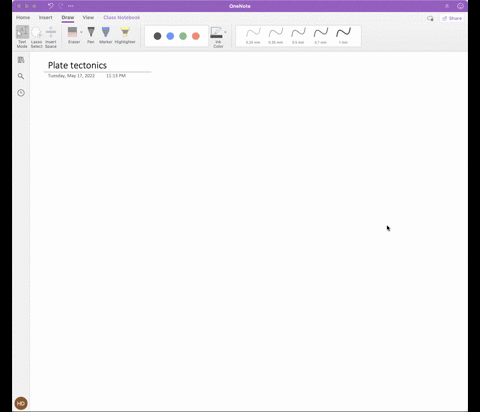The height and width of the screenshot is (412, 480).
Task: Click the page time stamp 11:13 PM
Action: coord(116,76)
